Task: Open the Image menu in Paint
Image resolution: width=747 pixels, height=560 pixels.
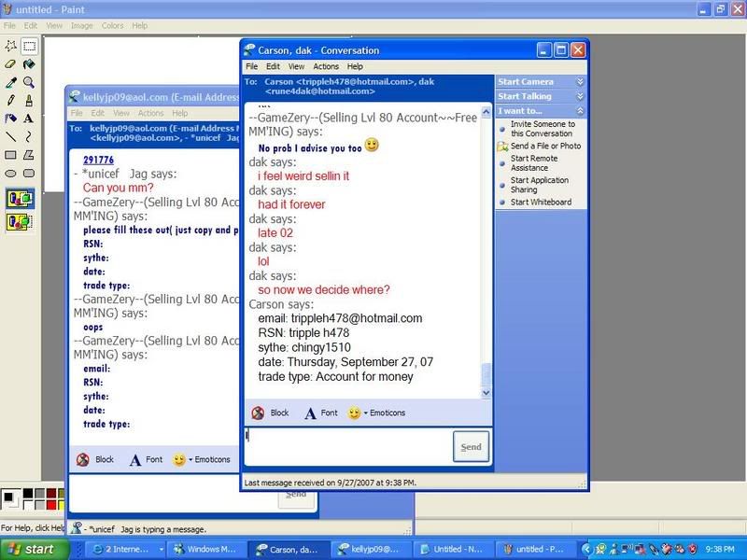Action: (82, 26)
